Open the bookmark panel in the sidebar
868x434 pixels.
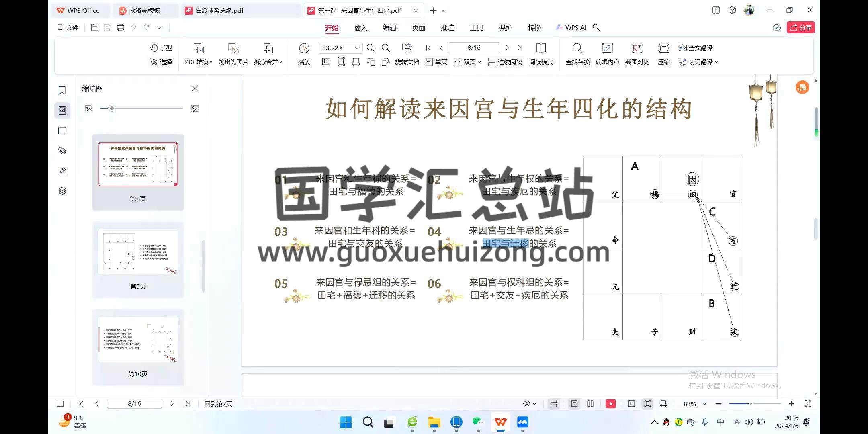[62, 90]
